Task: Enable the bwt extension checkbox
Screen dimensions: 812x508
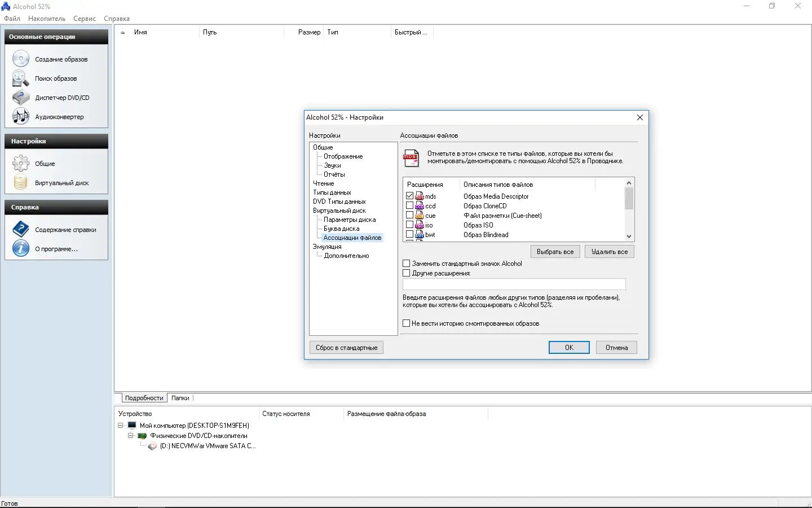Action: 410,234
